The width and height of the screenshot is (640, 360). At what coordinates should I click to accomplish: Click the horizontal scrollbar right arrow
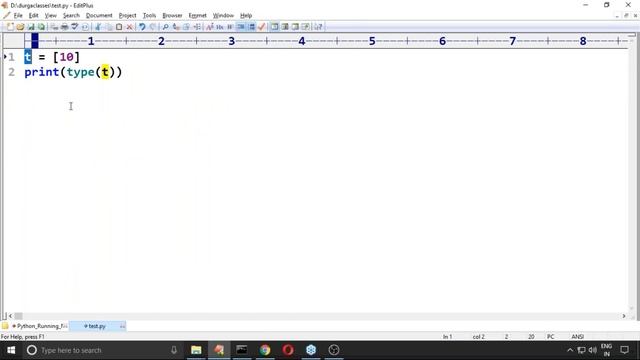tap(624, 316)
